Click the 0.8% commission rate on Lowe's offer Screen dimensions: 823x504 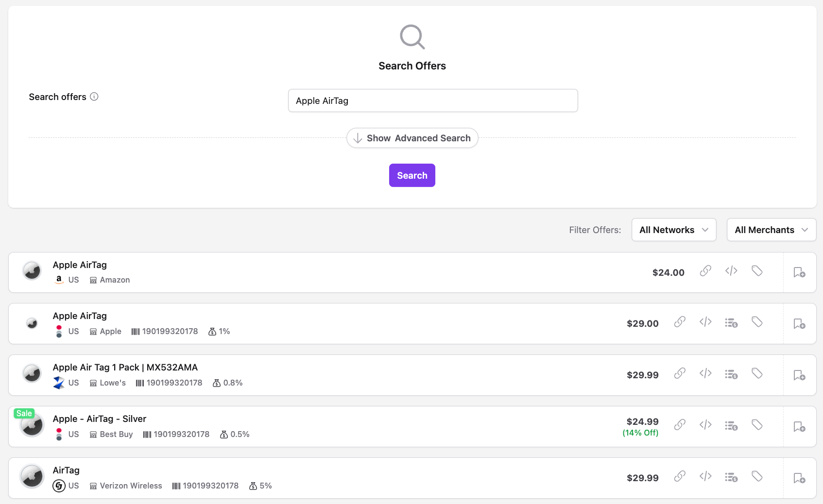click(233, 383)
